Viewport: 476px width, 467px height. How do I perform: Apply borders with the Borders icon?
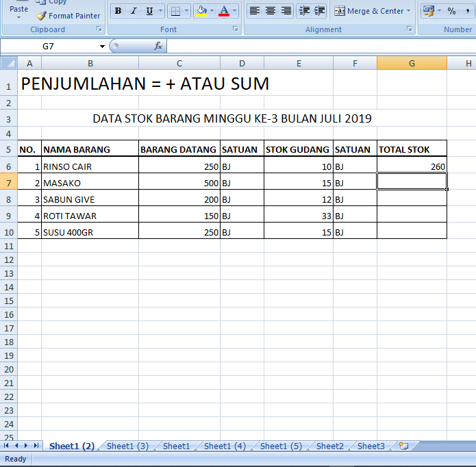[x=175, y=11]
